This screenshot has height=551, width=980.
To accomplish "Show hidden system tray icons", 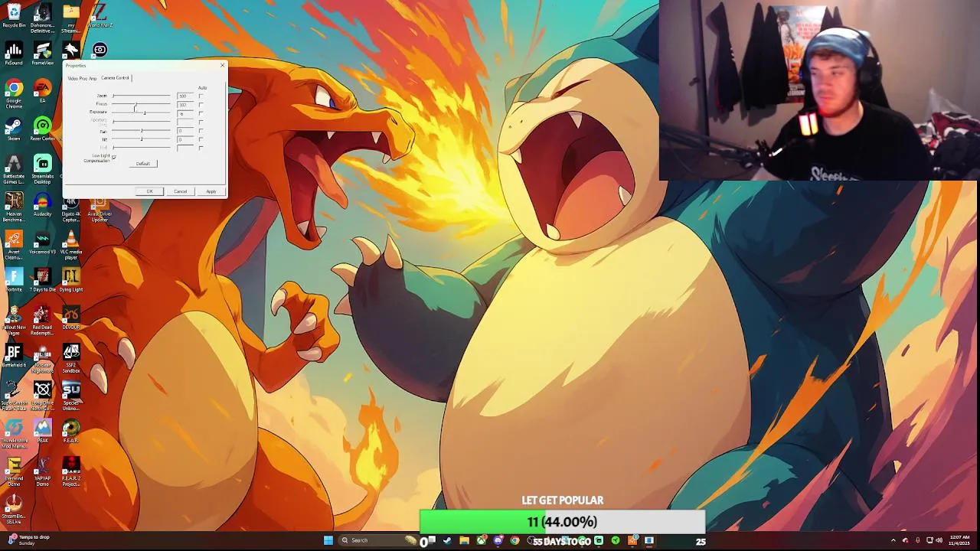I will click(x=893, y=540).
